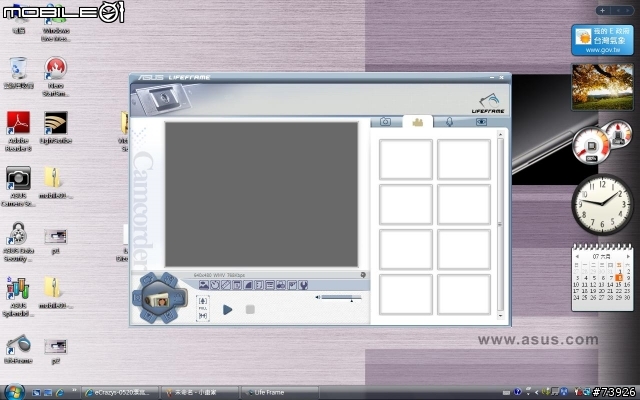The image size is (640, 400).
Task: Click the slideshow landscape photo gadget
Action: click(x=602, y=87)
